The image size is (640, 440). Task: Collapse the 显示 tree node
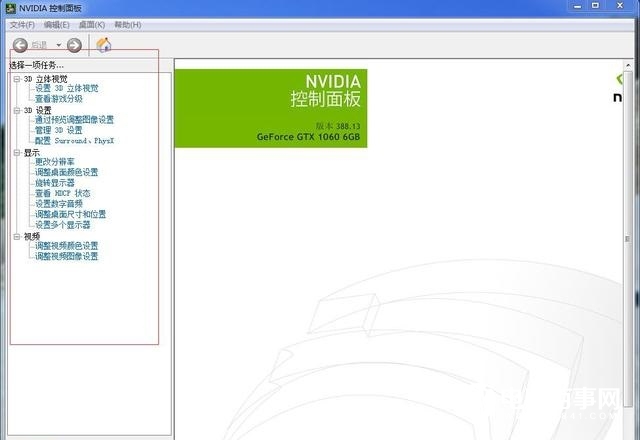point(16,152)
